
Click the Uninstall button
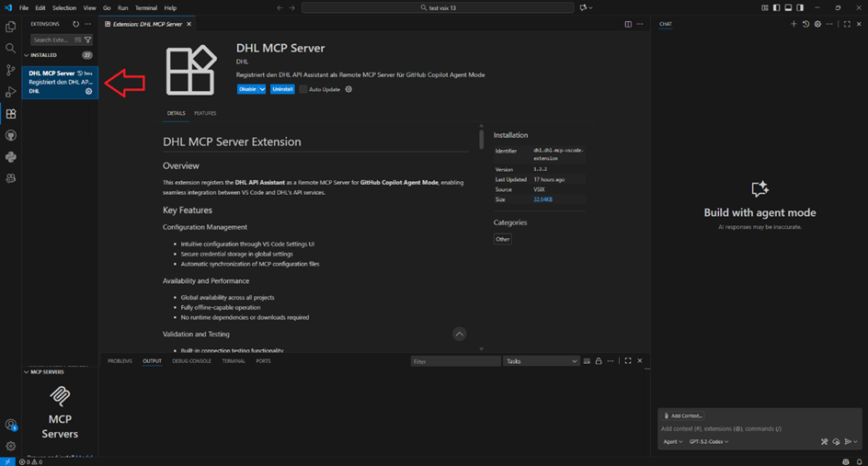(282, 89)
